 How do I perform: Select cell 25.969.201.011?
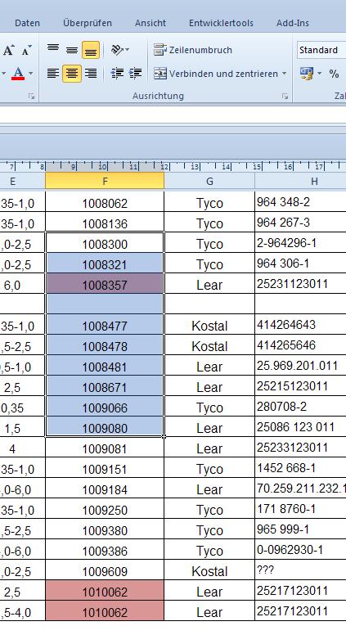pyautogui.click(x=300, y=366)
